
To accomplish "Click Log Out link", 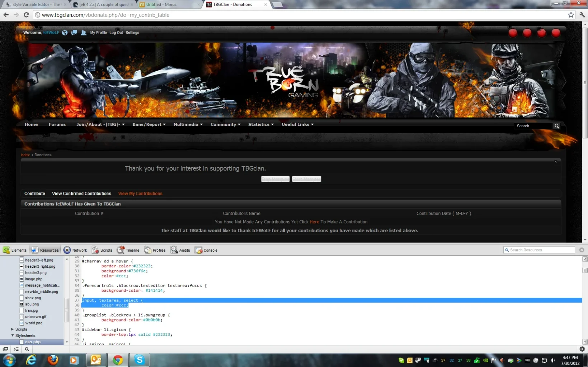I will click(x=116, y=33).
